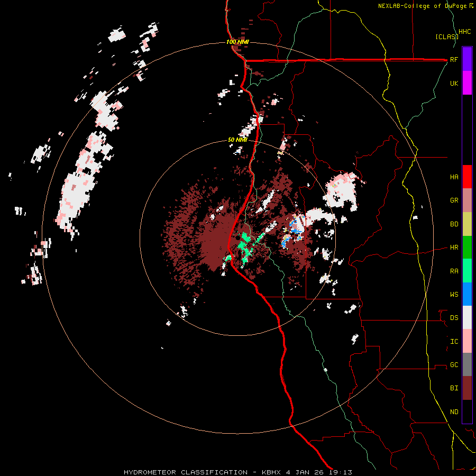Click the brown BI legend color swatch
The height and width of the screenshot is (476, 476).
pos(467,388)
